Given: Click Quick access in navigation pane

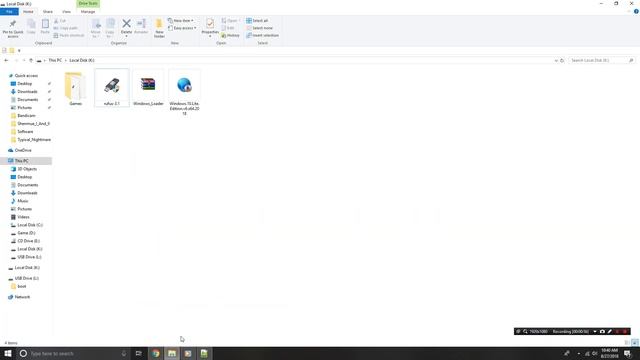Looking at the screenshot, I should coord(26,76).
